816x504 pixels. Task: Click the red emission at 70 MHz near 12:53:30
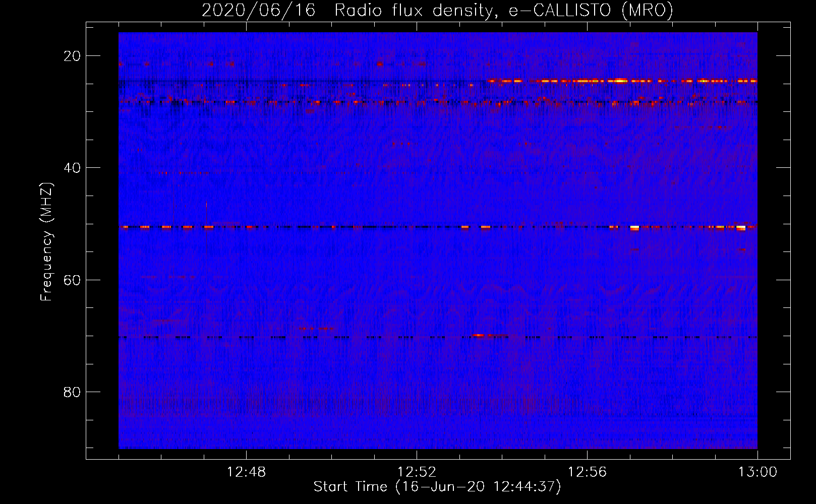(479, 335)
